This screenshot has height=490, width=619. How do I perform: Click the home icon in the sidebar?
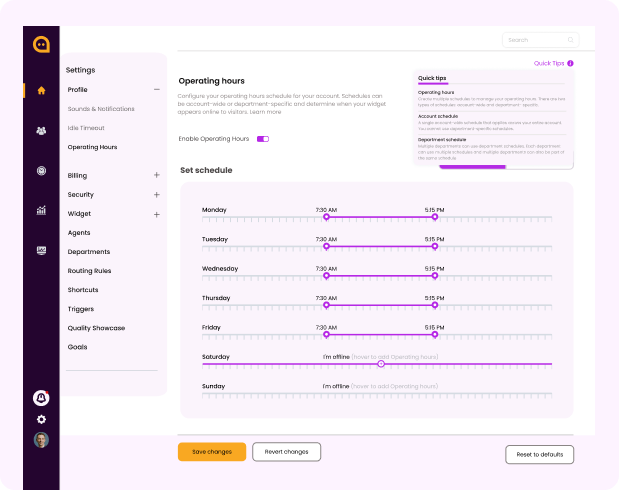(x=41, y=90)
